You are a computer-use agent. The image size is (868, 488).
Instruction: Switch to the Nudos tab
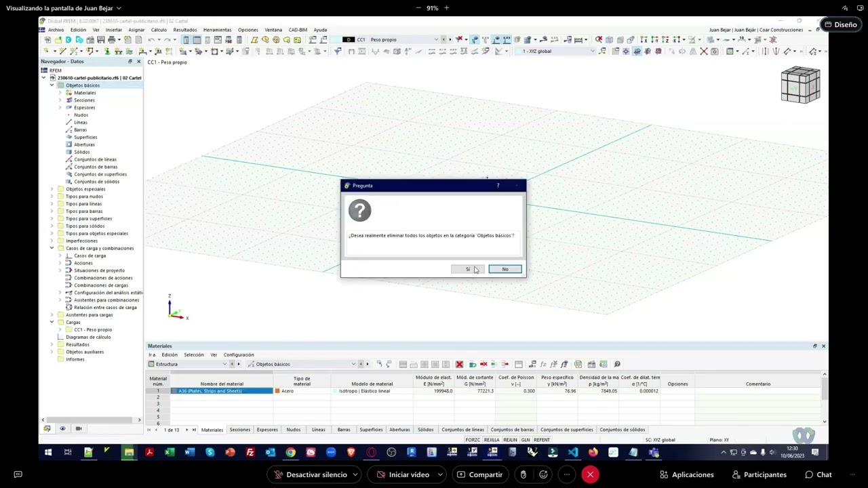coord(293,430)
